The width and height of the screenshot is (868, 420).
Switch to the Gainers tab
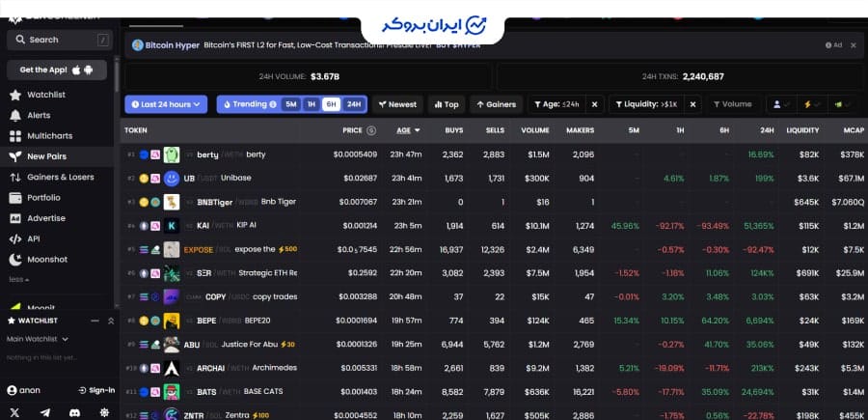pos(496,104)
